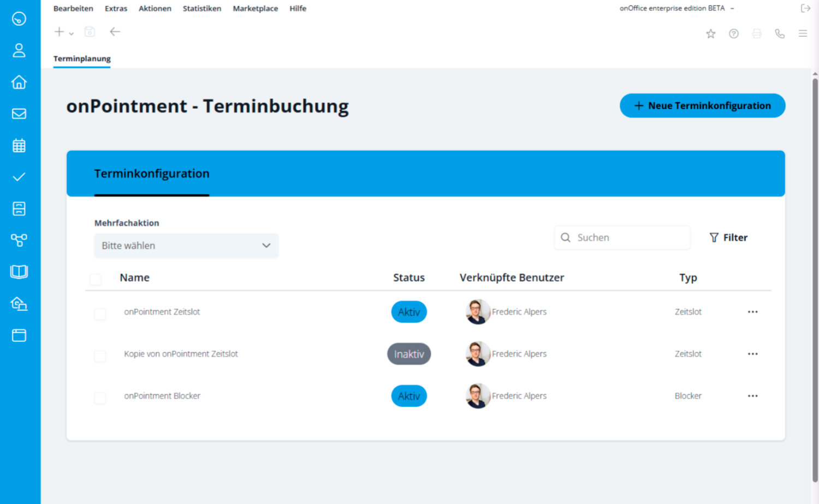This screenshot has height=504, width=819.
Task: Open the calendar icon in sidebar
Action: 19,145
